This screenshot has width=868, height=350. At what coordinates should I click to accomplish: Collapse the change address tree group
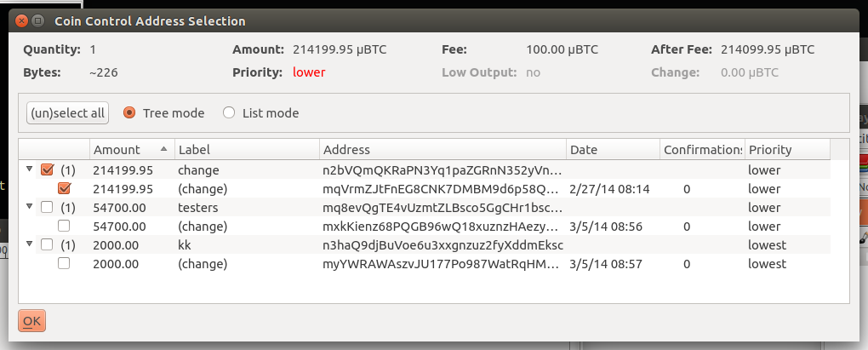coord(29,169)
